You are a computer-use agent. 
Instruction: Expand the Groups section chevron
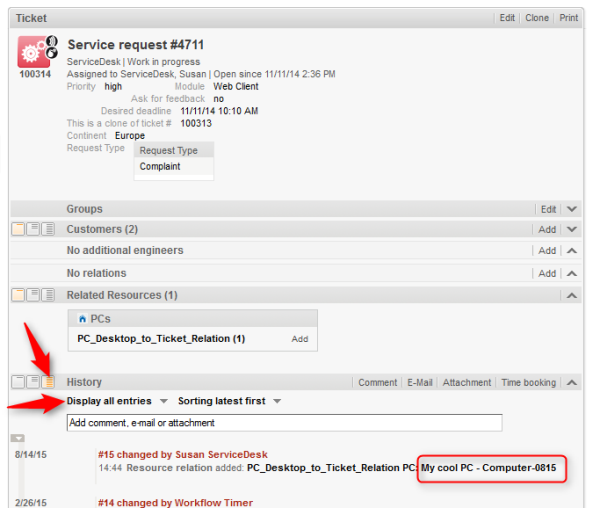(x=572, y=209)
